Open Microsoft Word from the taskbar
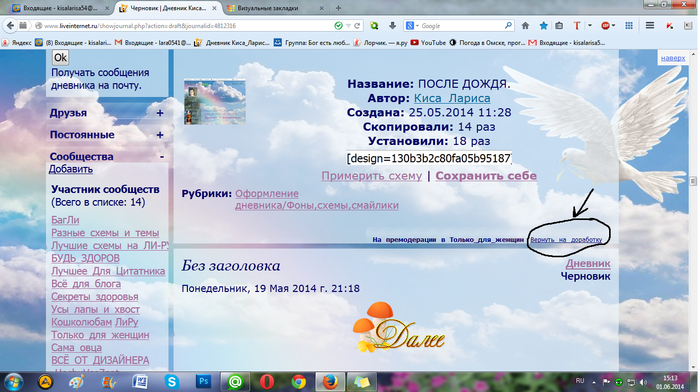The height and width of the screenshot is (392, 700). [140, 382]
